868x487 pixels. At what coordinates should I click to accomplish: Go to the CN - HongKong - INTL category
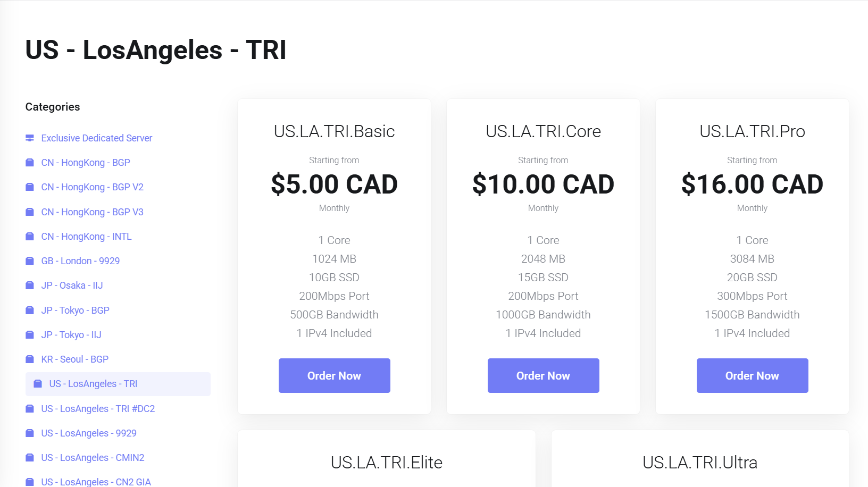(86, 237)
